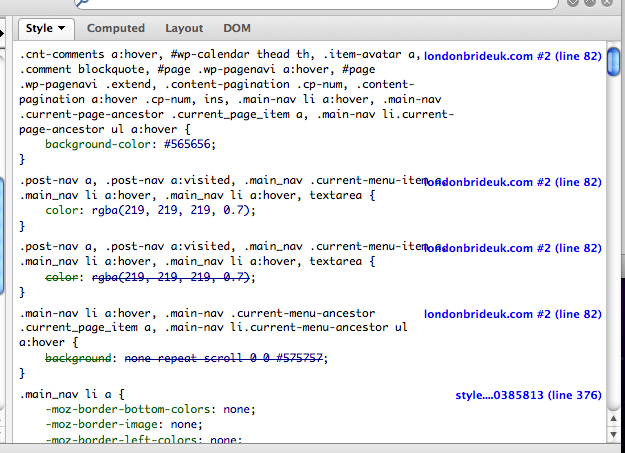Click the 'none repeat scroll 0 0 #575757' value
Image resolution: width=625 pixels, height=453 pixels.
[223, 358]
